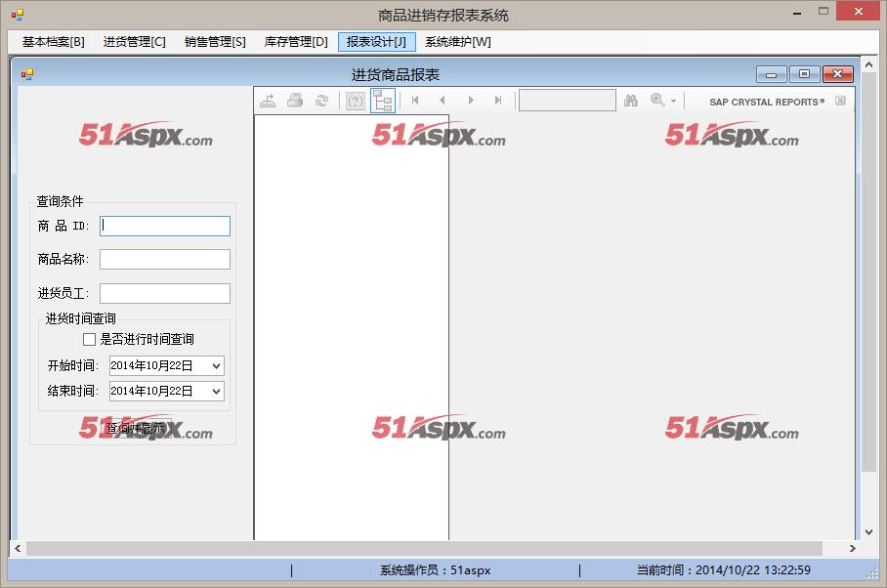Open the 库存管理[D] menu

pyautogui.click(x=296, y=42)
